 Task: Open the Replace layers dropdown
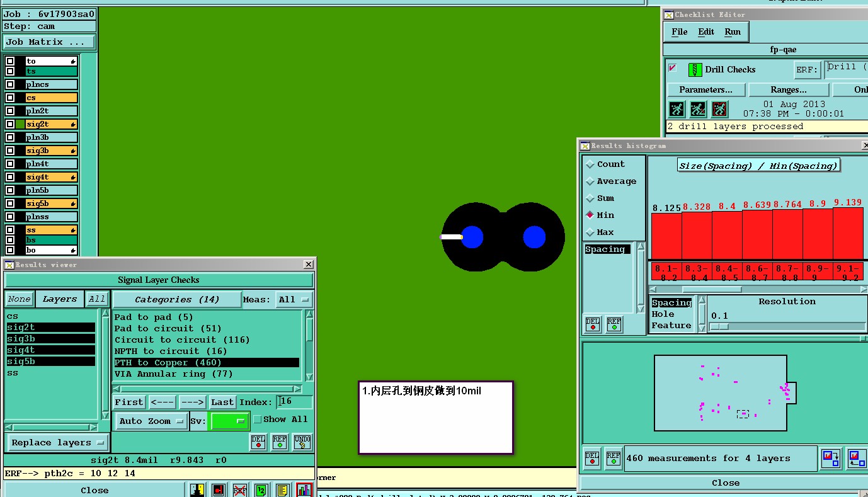click(57, 443)
